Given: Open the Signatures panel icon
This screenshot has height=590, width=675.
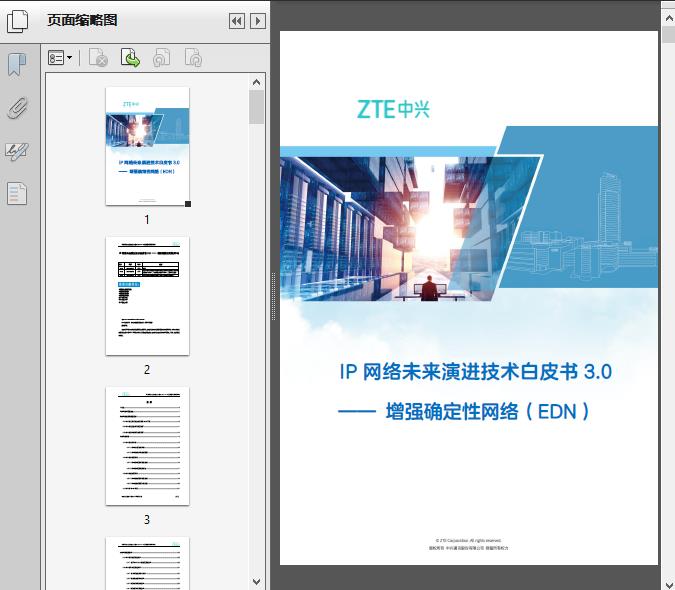Looking at the screenshot, I should coord(17,151).
